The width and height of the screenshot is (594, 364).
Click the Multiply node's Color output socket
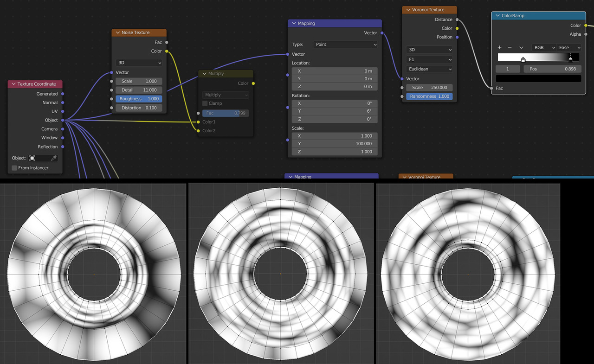tap(253, 83)
